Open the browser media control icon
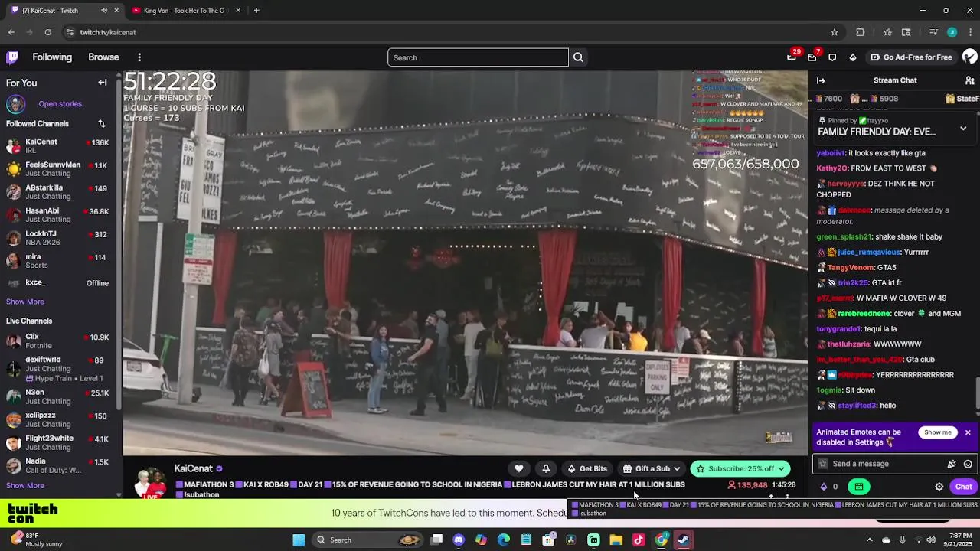The width and height of the screenshot is (980, 551). [933, 32]
